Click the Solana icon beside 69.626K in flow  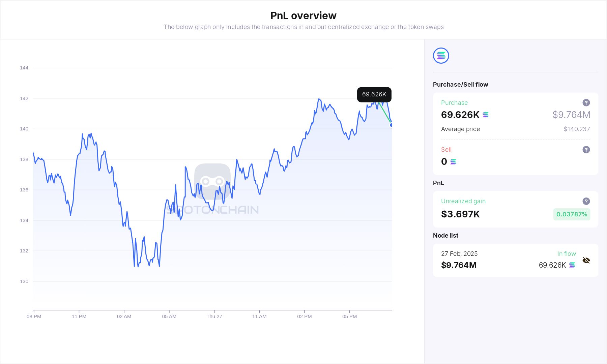572,265
